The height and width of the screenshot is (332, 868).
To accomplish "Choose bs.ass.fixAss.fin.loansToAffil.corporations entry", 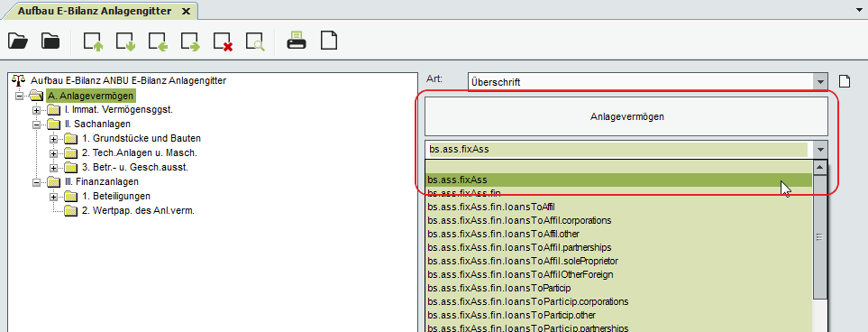I will 618,220.
